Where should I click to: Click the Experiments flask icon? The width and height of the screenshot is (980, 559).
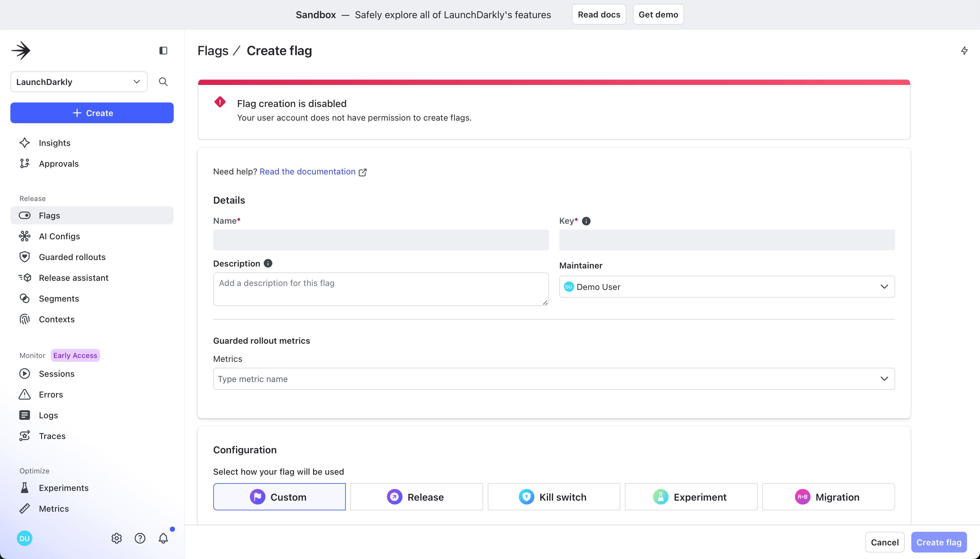25,488
